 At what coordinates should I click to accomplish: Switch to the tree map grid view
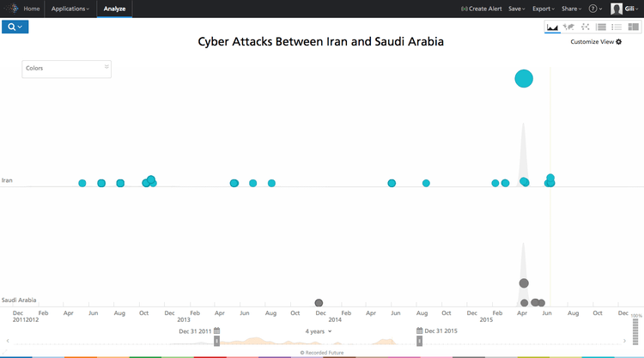click(x=633, y=27)
